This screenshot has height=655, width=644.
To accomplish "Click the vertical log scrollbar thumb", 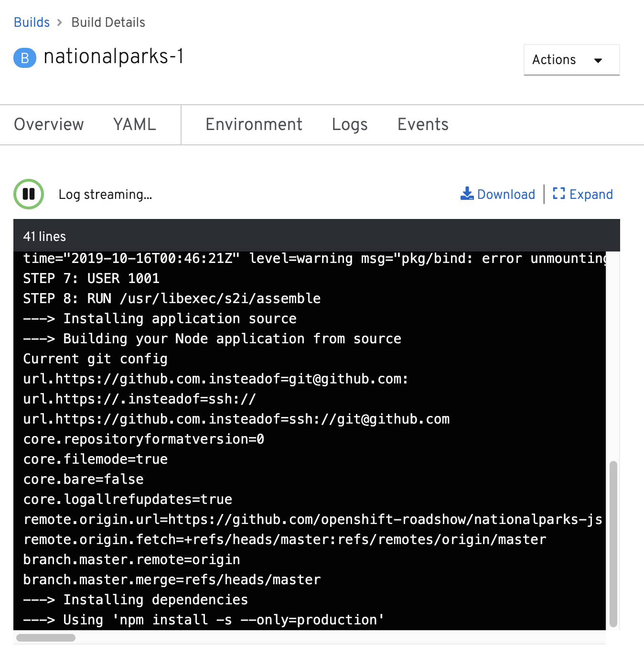I will tap(613, 543).
